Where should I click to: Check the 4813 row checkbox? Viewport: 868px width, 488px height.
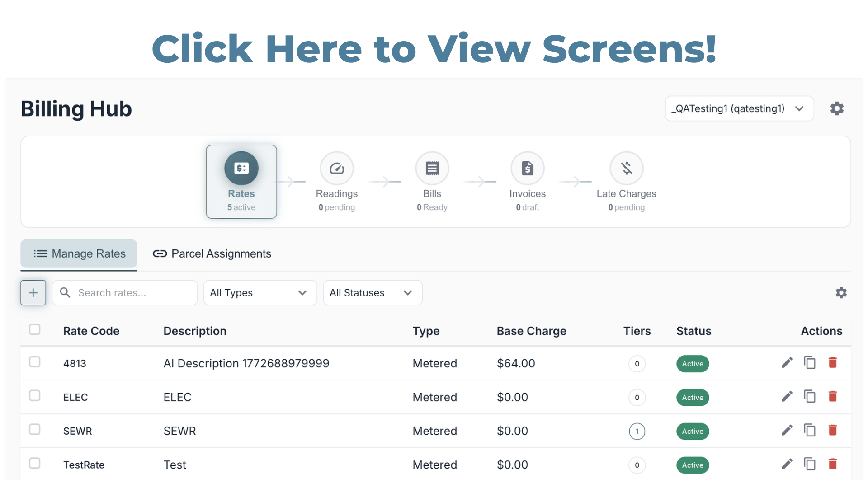[x=35, y=362]
